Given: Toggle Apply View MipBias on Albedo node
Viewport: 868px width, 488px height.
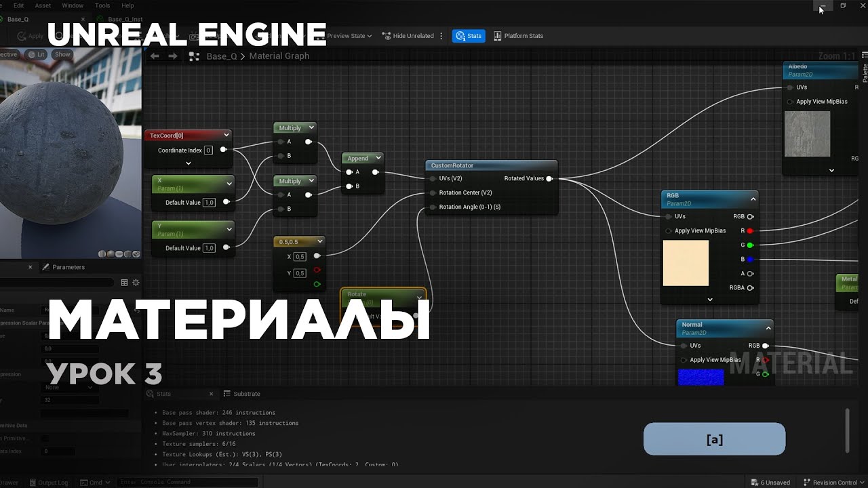Looking at the screenshot, I should 790,102.
